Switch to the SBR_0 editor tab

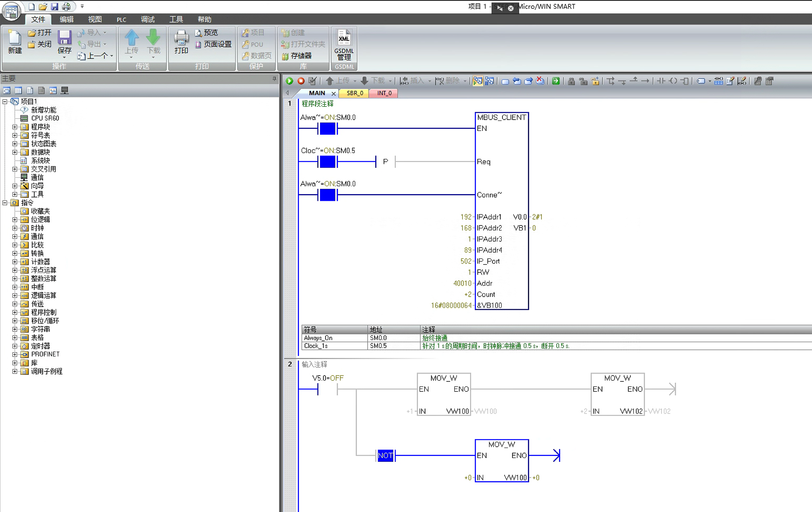coord(355,93)
